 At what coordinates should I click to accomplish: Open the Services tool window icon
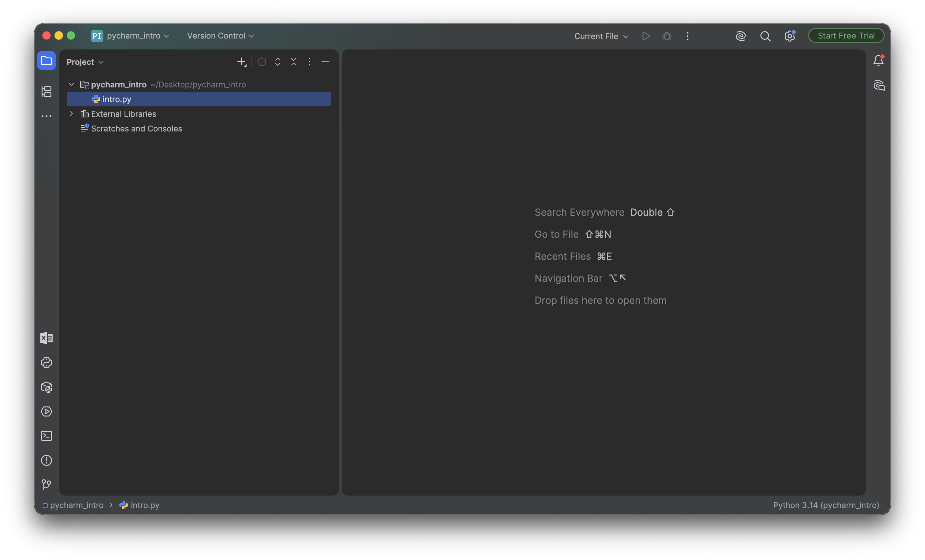pyautogui.click(x=46, y=411)
